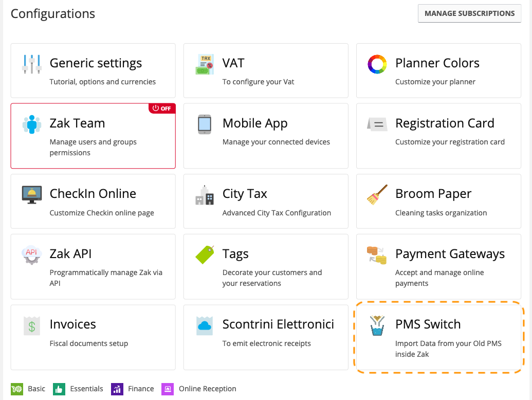This screenshot has width=532, height=400.
Task: Click the City Tax buildings icon
Action: click(205, 195)
